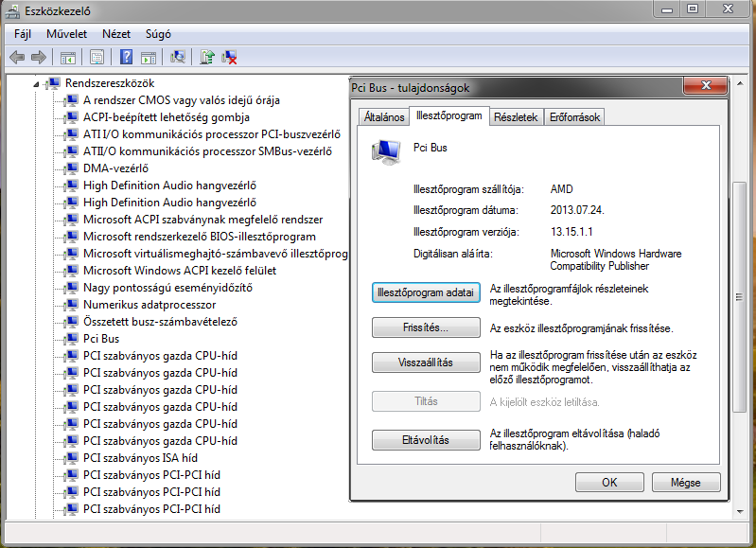
Task: Select Microsoft ACPI szabványnak megfelelő rendszer
Action: (203, 220)
